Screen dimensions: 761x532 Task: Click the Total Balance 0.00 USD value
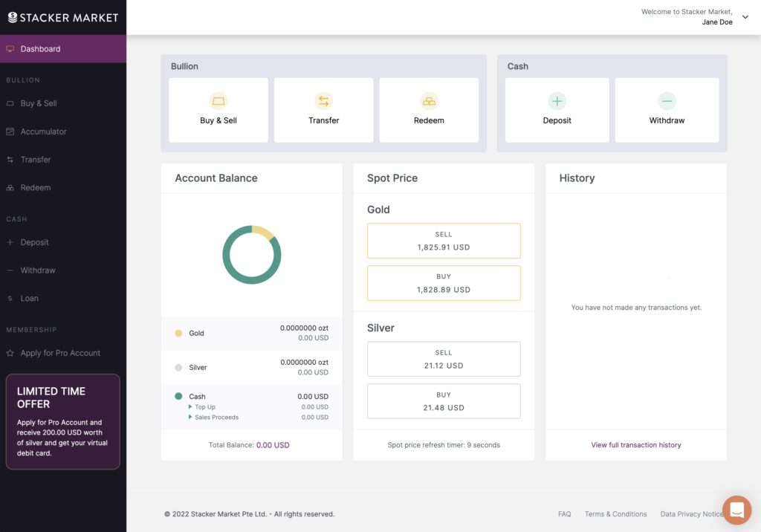(273, 445)
